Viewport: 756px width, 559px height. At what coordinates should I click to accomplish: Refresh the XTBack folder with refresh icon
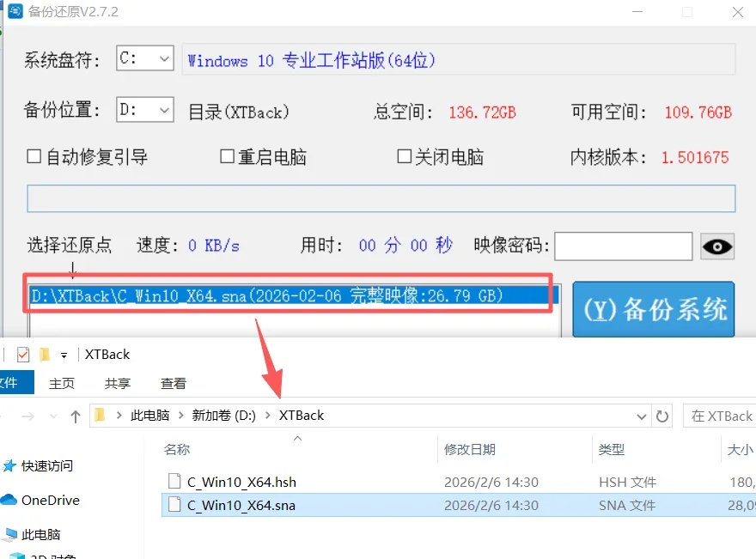(x=662, y=415)
